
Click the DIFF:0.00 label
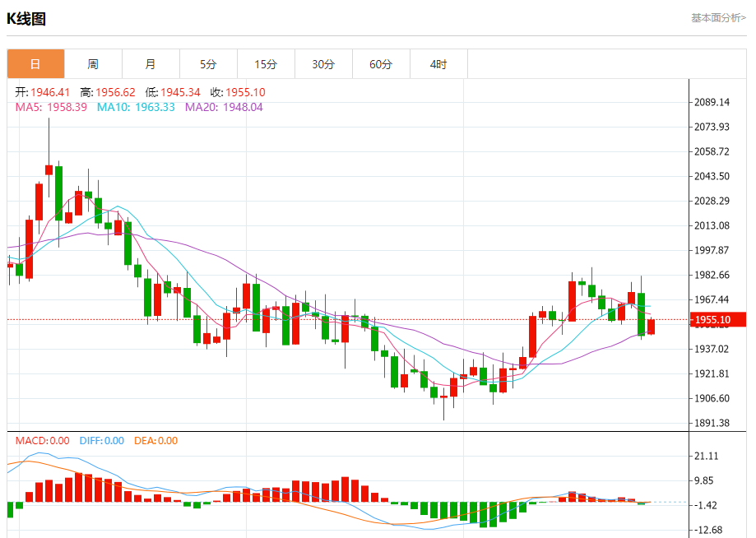point(102,441)
